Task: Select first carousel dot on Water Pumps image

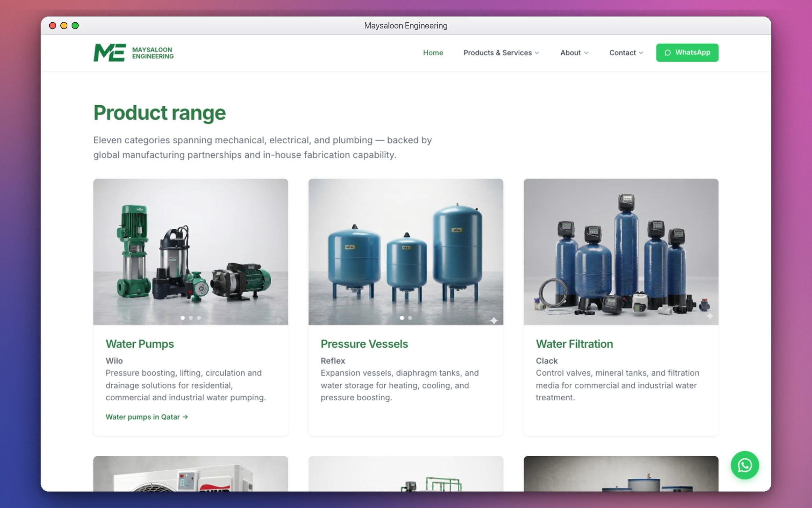Action: [x=183, y=318]
